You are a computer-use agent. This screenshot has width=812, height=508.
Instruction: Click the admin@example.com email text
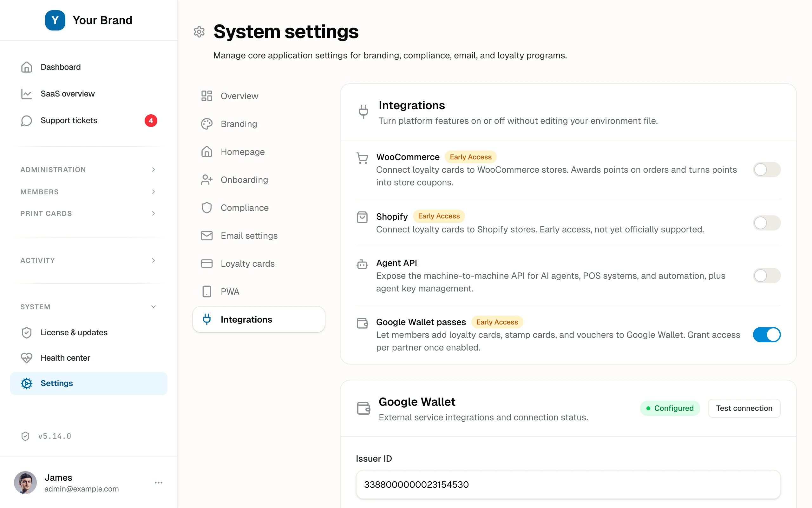pos(82,489)
